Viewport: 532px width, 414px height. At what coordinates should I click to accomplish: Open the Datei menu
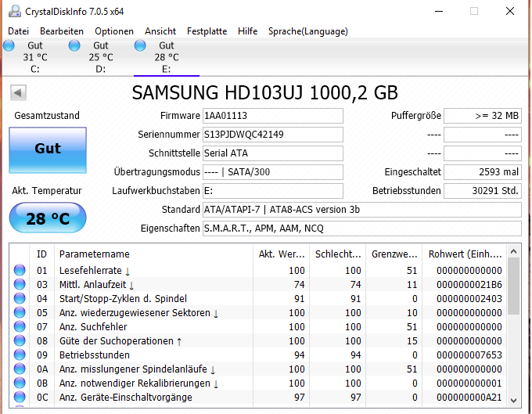18,31
